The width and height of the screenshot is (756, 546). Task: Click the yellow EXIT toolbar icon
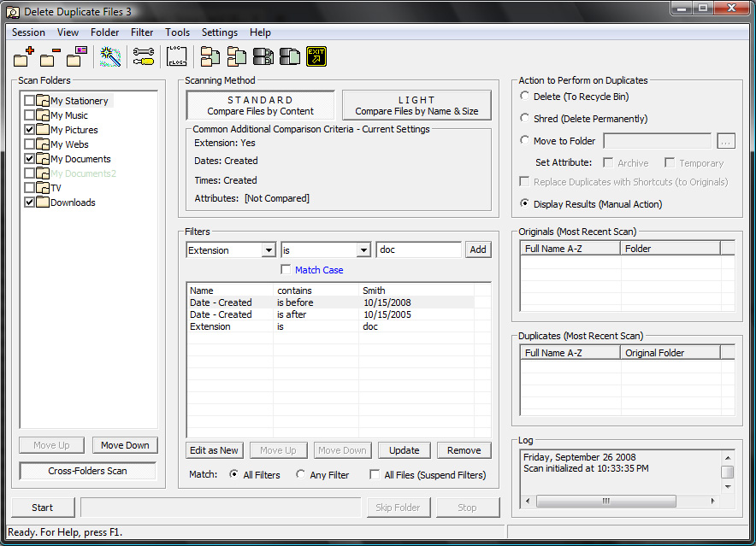(316, 57)
